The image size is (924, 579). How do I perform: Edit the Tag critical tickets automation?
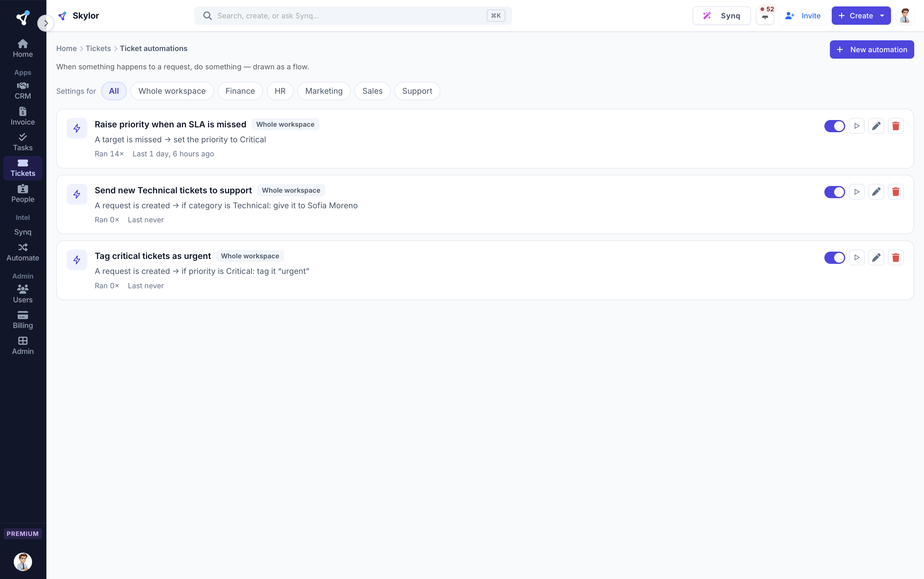point(876,258)
